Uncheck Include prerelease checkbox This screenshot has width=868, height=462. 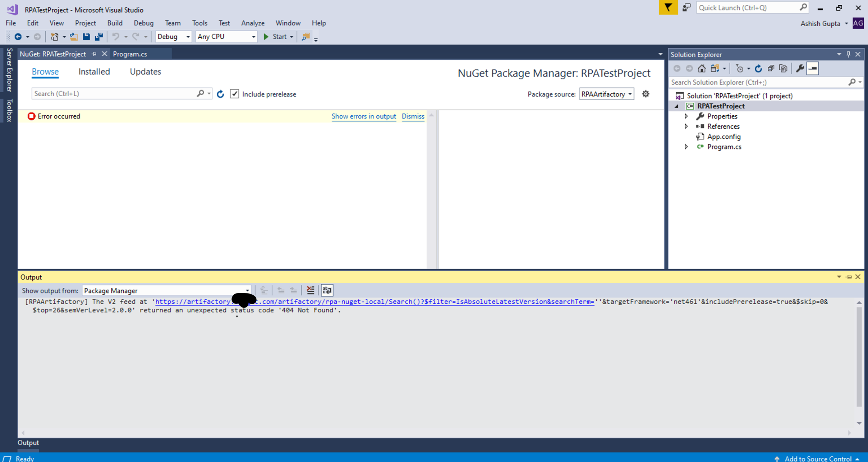click(x=234, y=94)
